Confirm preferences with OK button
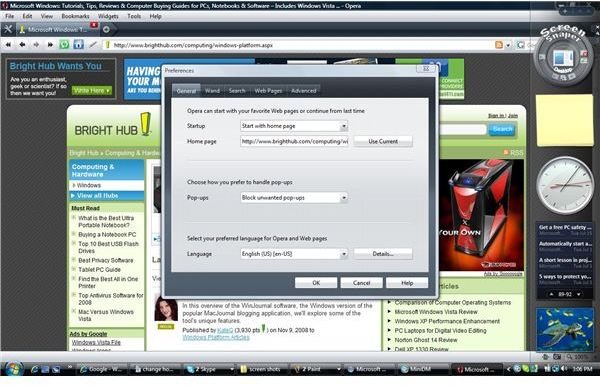600x386 pixels. [316, 283]
